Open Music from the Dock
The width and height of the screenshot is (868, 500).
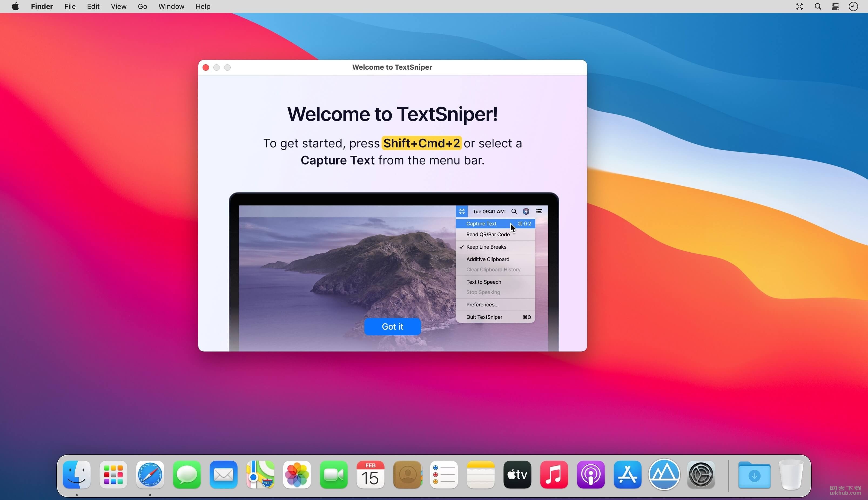[554, 475]
